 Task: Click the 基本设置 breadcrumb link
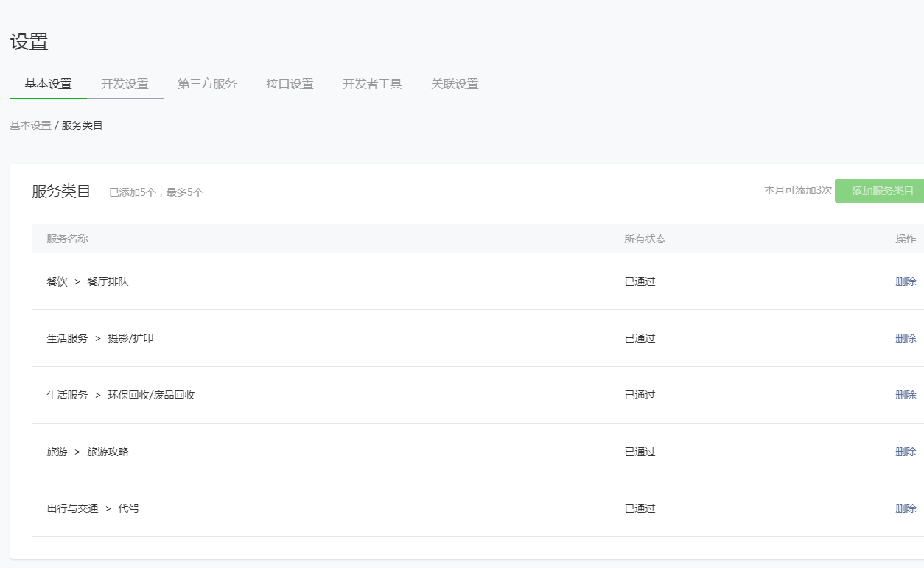point(30,125)
